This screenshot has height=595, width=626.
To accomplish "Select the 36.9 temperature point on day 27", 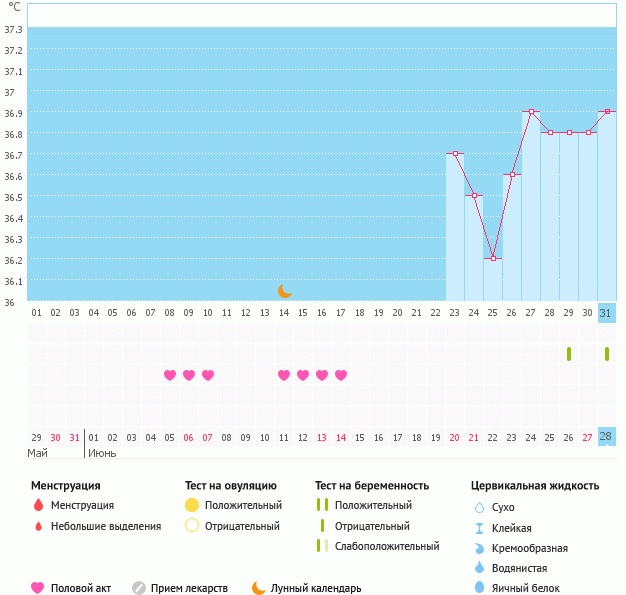I will click(531, 112).
